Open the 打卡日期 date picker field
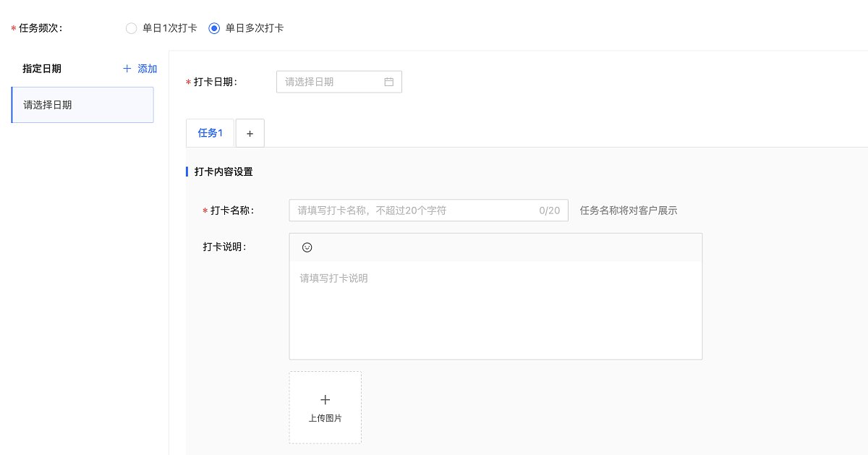 coord(339,82)
